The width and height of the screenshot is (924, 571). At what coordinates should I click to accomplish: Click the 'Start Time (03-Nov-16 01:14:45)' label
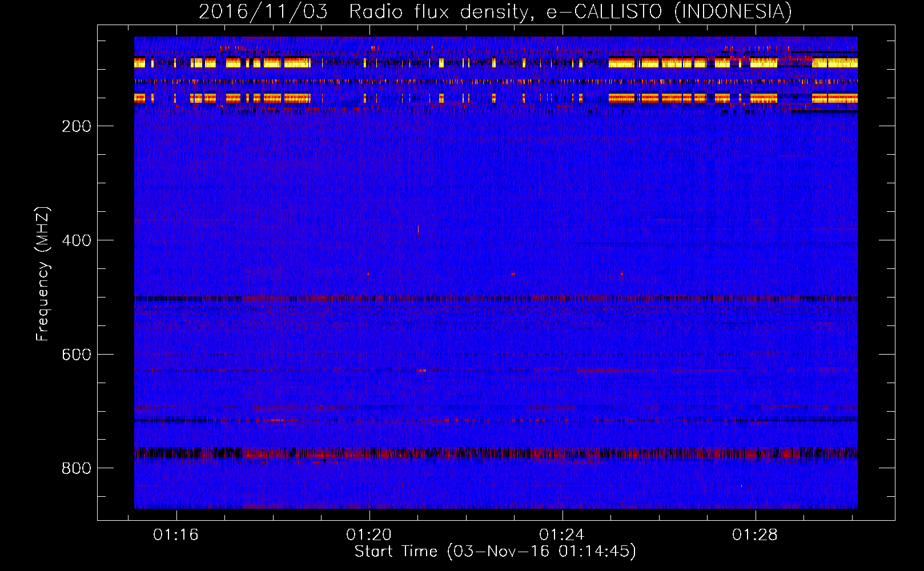coord(495,552)
